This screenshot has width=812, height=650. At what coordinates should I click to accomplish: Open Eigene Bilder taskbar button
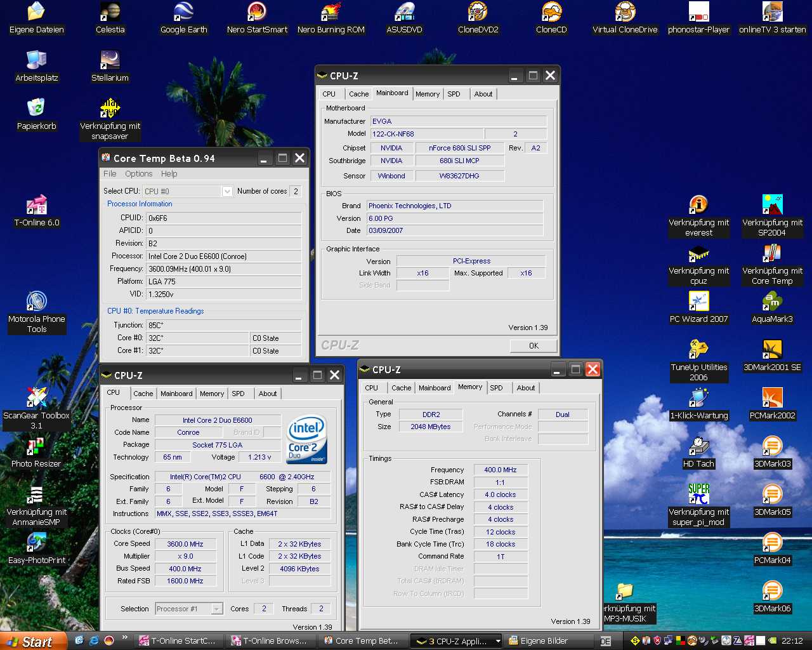point(549,641)
